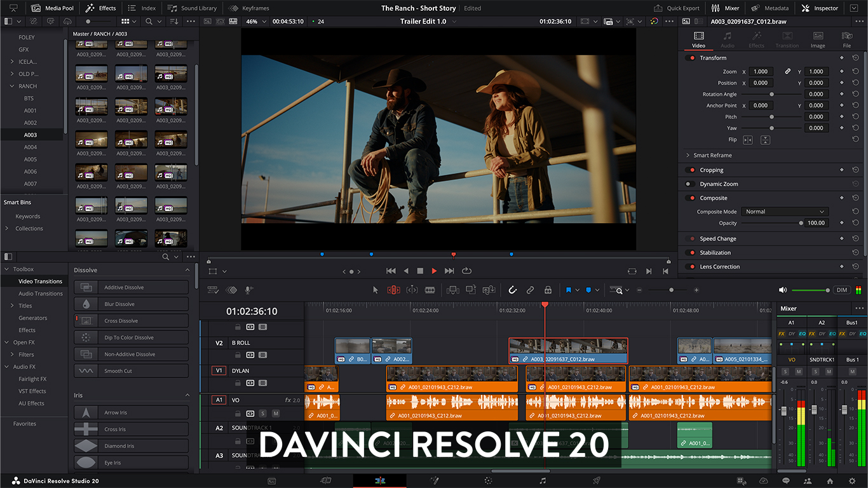The image size is (868, 488).
Task: Toggle the position lock padlock icon
Action: [548, 290]
